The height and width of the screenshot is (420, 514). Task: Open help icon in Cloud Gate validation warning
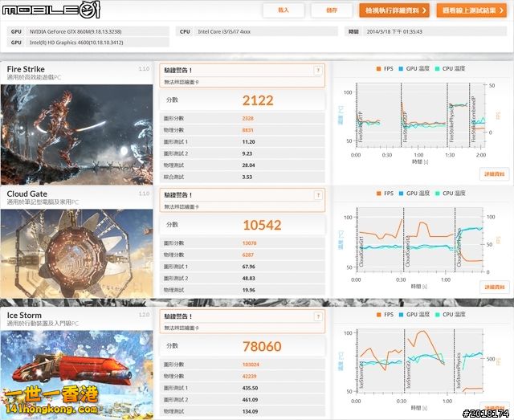pos(318,195)
